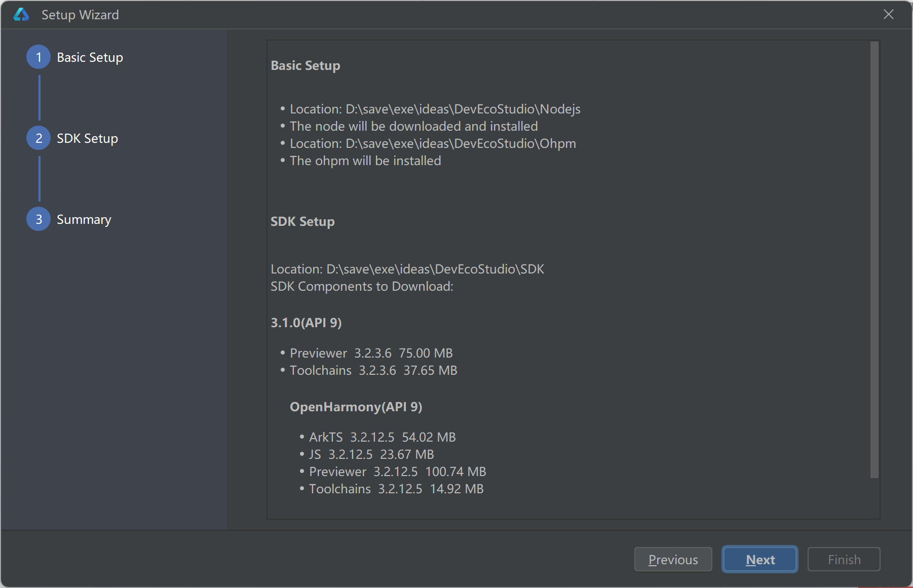Go to the Basic Setup step
This screenshot has width=913, height=588.
90,57
